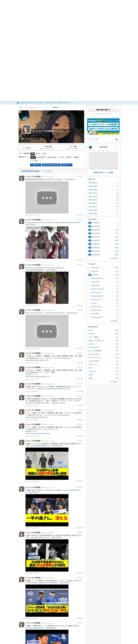
Task: Filter tweets with 画像含む
Action: (x=77, y=157)
